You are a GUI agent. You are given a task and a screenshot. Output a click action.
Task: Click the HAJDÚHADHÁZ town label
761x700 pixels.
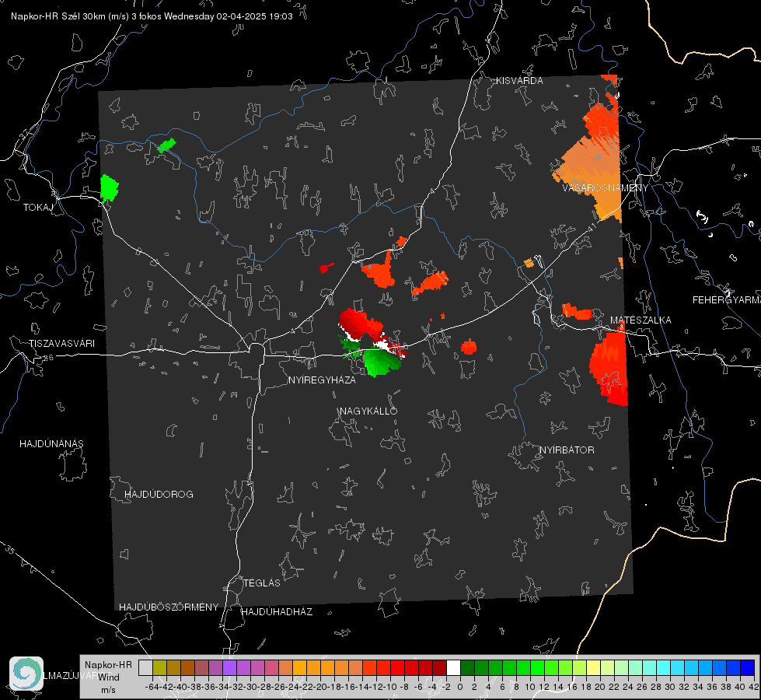pos(277,612)
